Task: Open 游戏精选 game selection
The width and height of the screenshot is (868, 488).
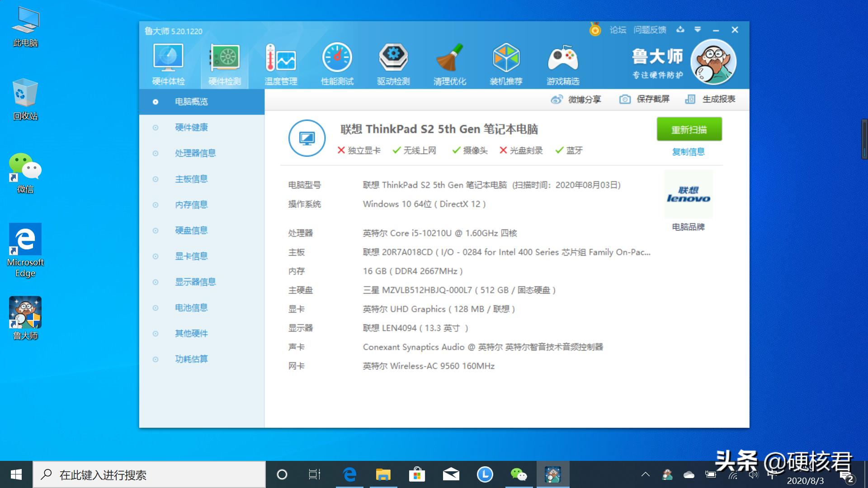Action: (562, 63)
